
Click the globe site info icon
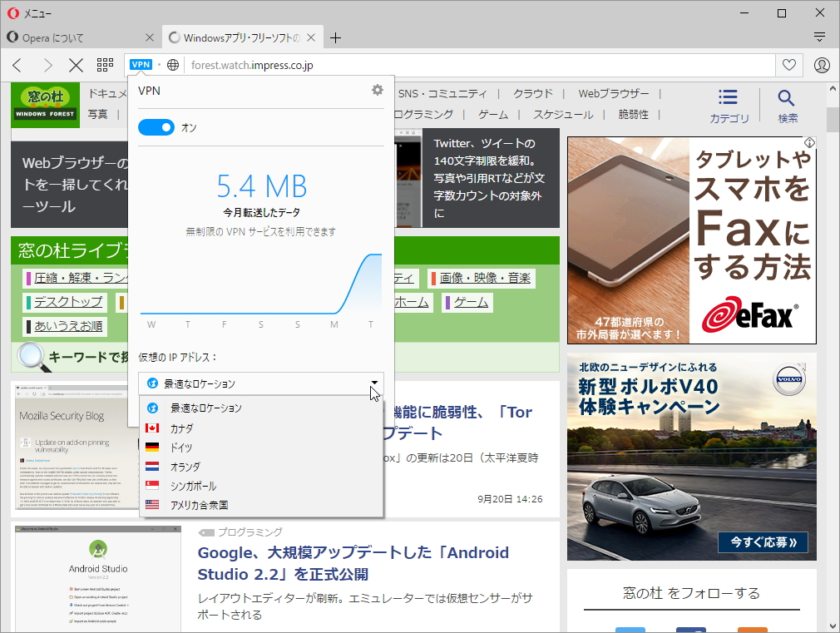(x=172, y=65)
